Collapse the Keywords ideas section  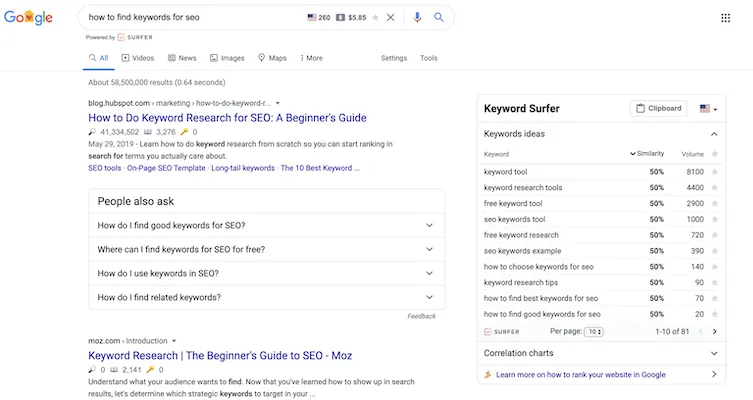point(714,134)
